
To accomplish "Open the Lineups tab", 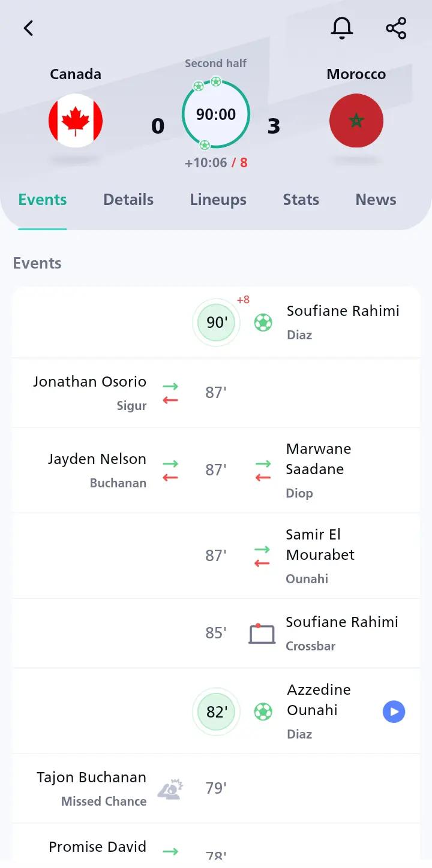I will click(x=218, y=200).
